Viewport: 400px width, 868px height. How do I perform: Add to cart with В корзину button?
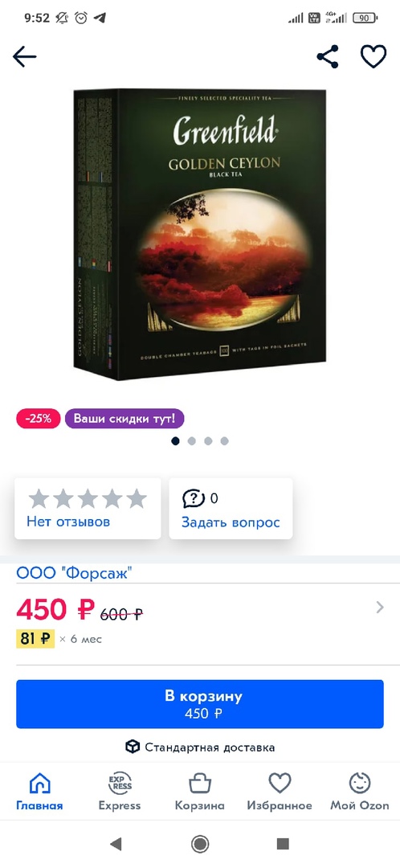pyautogui.click(x=200, y=704)
